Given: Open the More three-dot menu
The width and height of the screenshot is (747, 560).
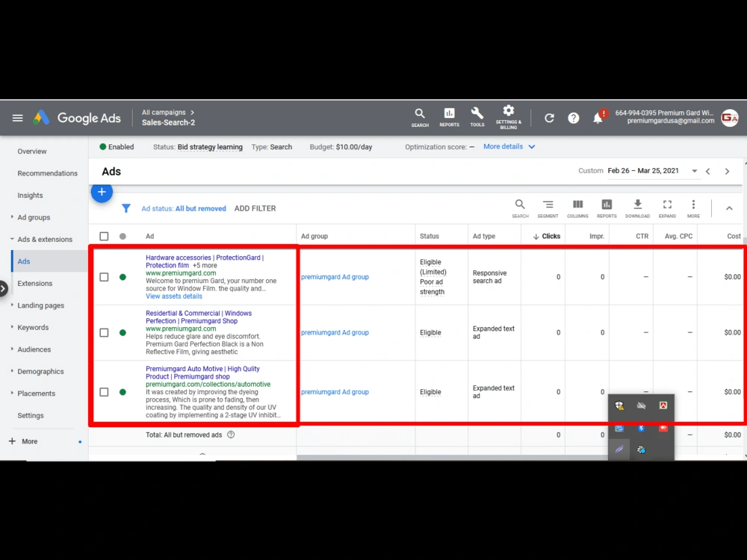Looking at the screenshot, I should pos(693,208).
